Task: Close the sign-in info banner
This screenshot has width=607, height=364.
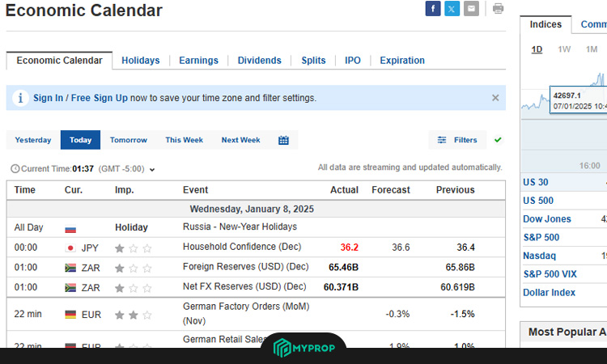Action: click(495, 98)
